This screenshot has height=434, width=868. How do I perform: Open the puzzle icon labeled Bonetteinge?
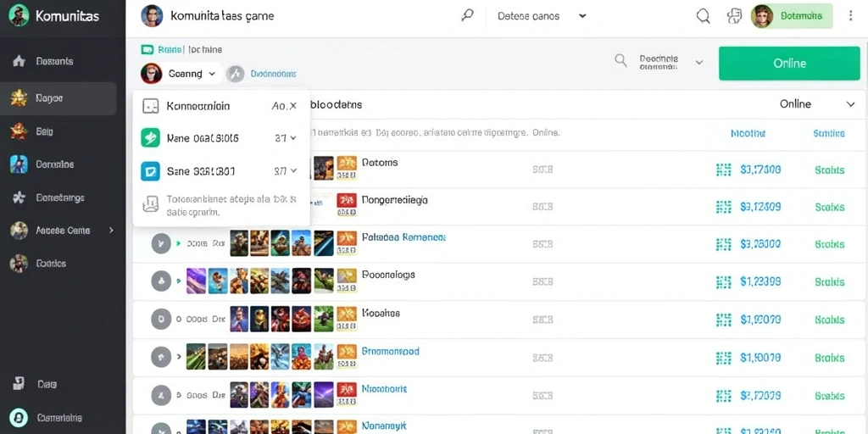pyautogui.click(x=19, y=197)
